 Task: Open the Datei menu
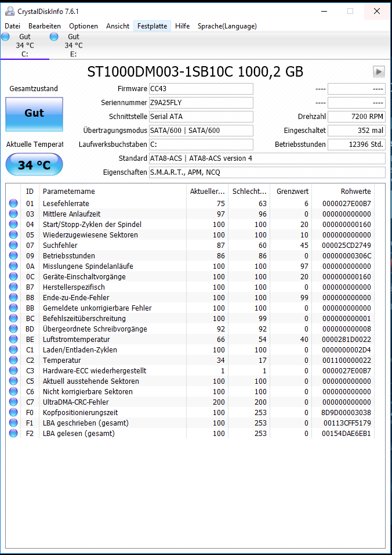click(x=12, y=26)
